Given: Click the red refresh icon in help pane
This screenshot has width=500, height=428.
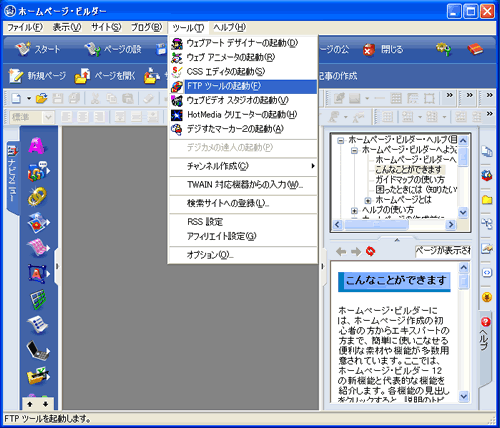Looking at the screenshot, I should point(370,251).
